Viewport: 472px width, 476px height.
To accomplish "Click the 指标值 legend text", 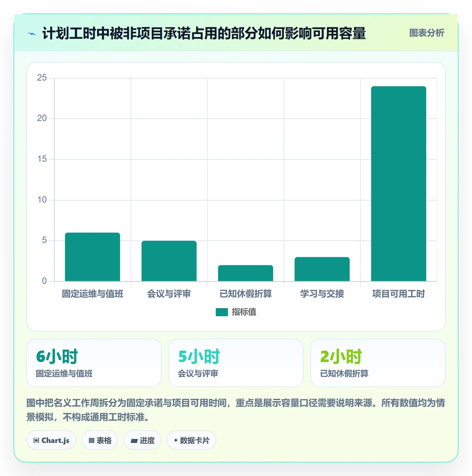I will (x=244, y=312).
